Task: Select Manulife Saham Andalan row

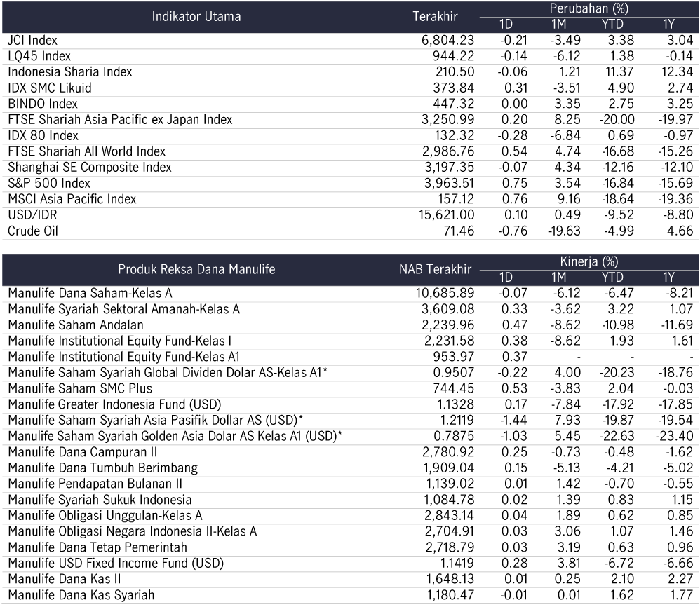Action: point(76,325)
